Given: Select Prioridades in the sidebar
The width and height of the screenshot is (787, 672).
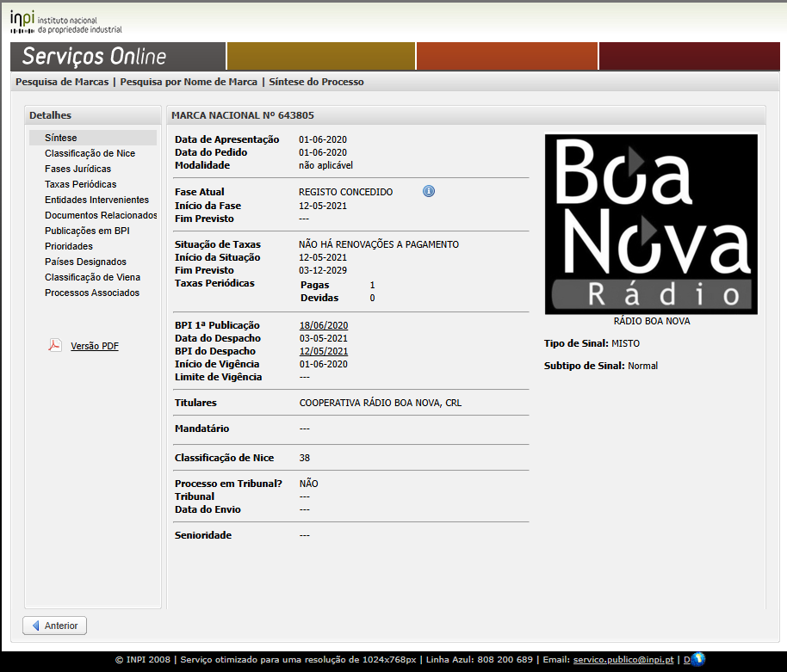Looking at the screenshot, I should 69,246.
